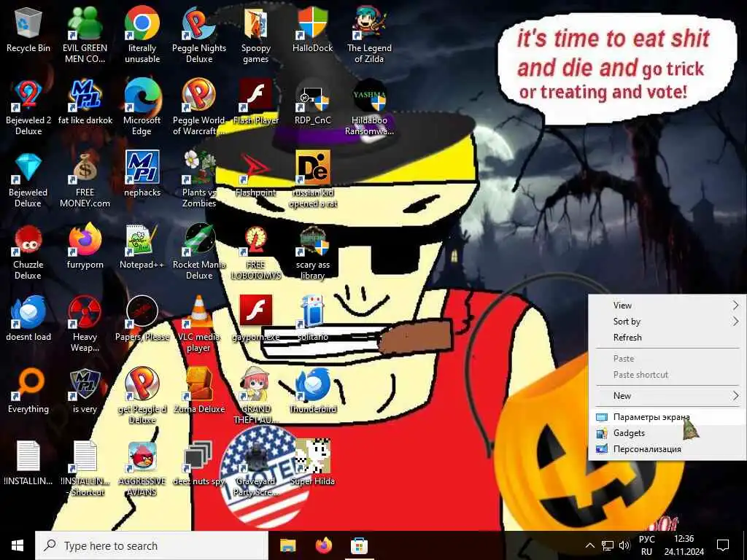Image resolution: width=747 pixels, height=560 pixels.
Task: Open Gadgets from the context menu
Action: pyautogui.click(x=667, y=433)
